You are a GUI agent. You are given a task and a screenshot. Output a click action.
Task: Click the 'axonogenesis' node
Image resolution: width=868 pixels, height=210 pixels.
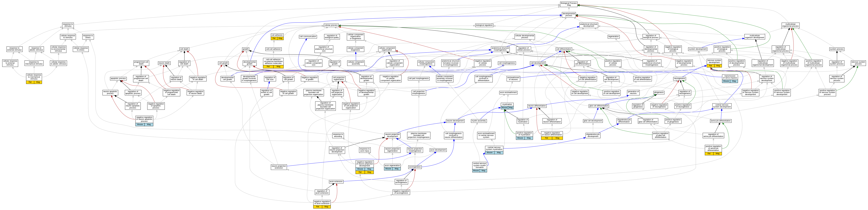[x=415, y=167]
